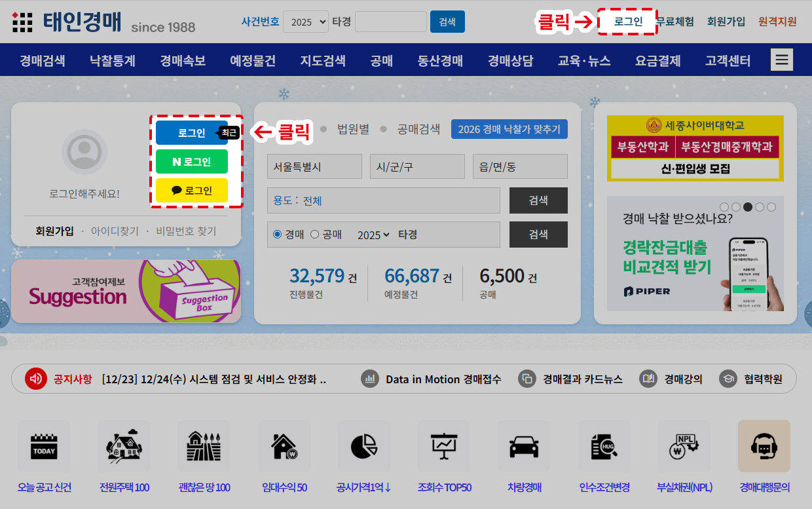The height and width of the screenshot is (509, 812).
Task: Click the 타경 case number input at top
Action: click(390, 22)
